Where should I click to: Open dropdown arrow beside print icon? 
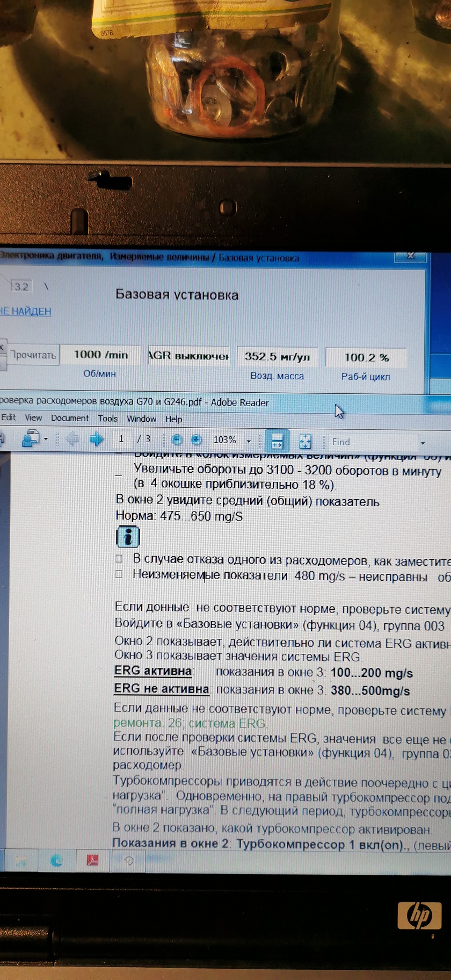click(46, 439)
